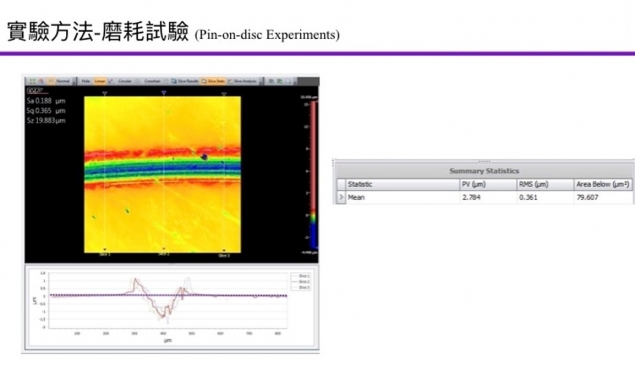Toggle the Linear slice mode

pos(100,81)
